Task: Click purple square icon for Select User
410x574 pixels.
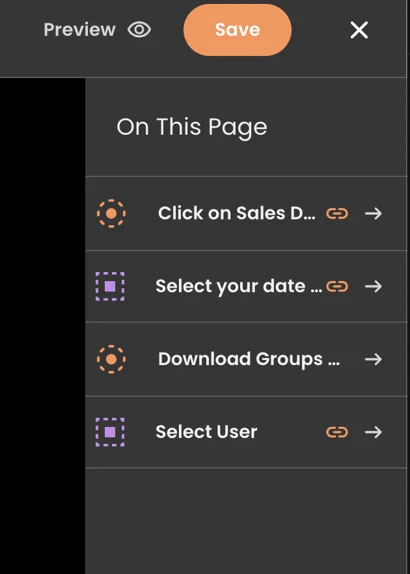Action: [x=110, y=432]
